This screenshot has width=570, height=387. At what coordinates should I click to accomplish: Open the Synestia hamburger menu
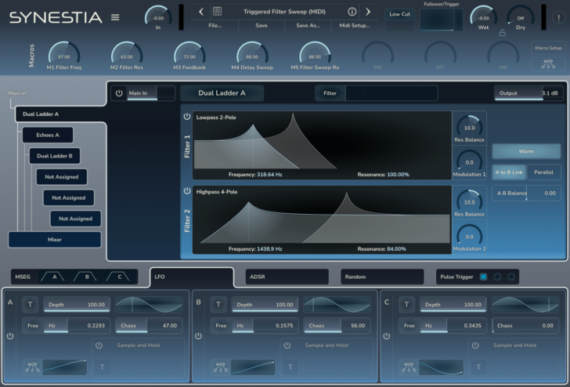[115, 17]
